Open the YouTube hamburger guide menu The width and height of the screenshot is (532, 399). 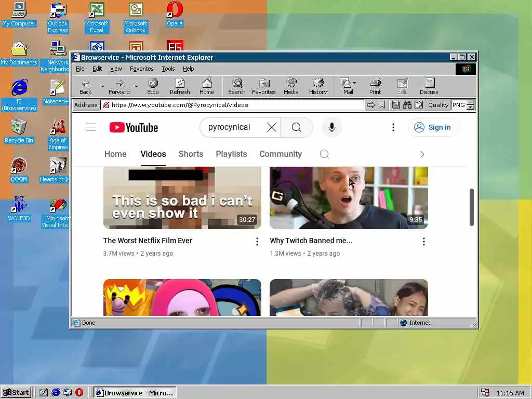(x=91, y=128)
